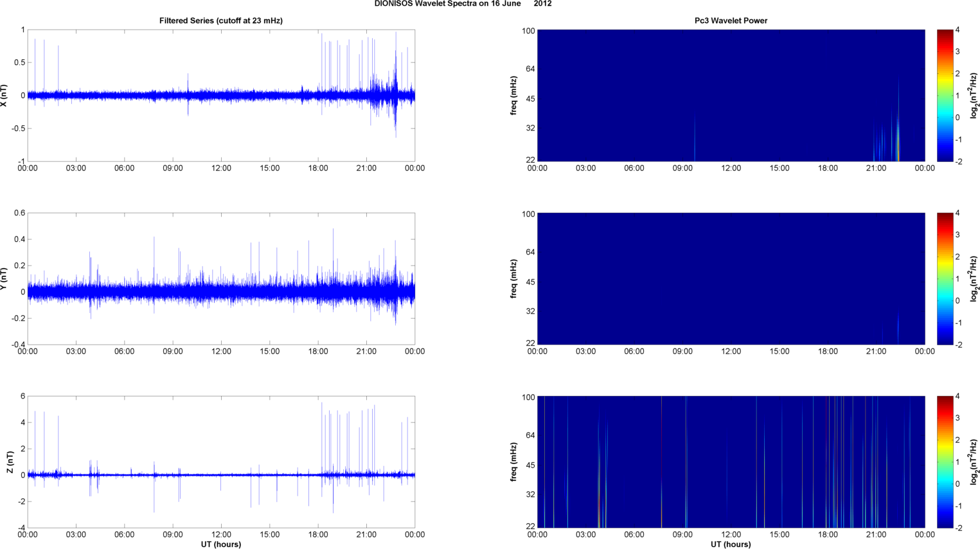Click log2(nT²/Hz) label beside middle colorbar

click(x=974, y=278)
